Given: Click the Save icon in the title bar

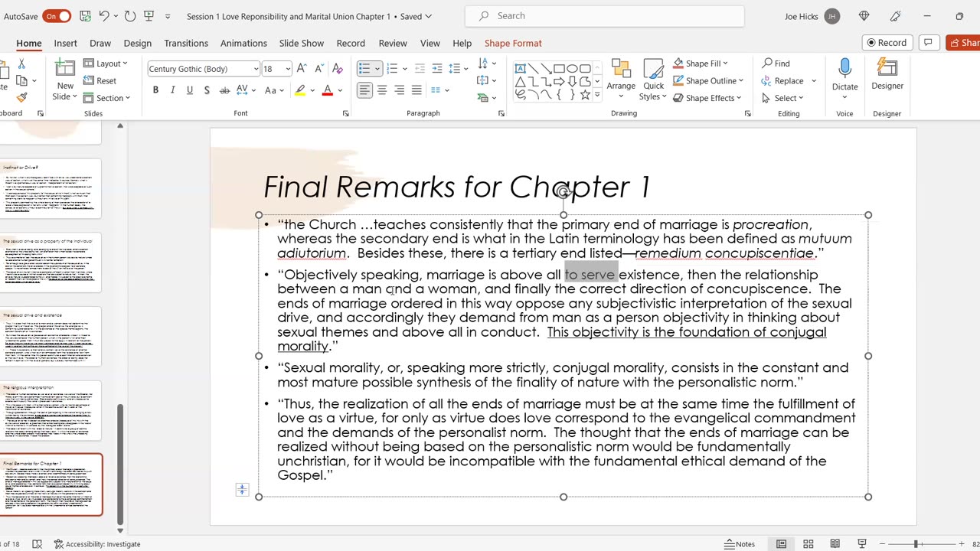Looking at the screenshot, I should coord(86,16).
